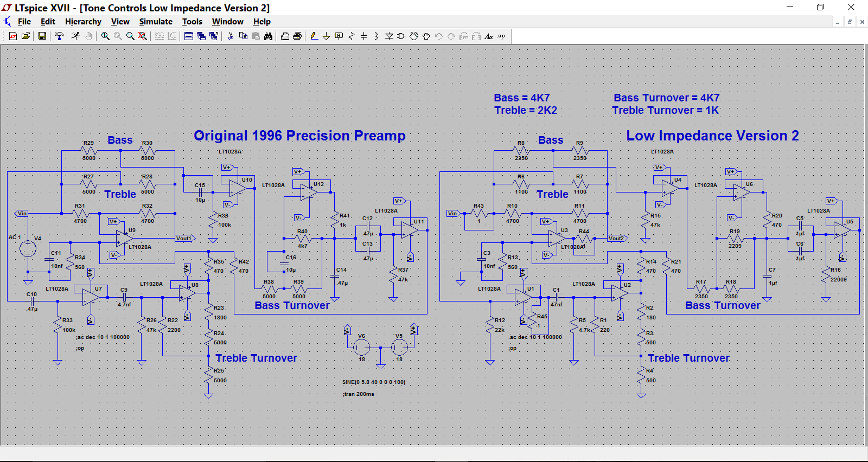The height and width of the screenshot is (462, 868).
Task: Save the schematic with the floppy disk icon
Action: point(42,36)
